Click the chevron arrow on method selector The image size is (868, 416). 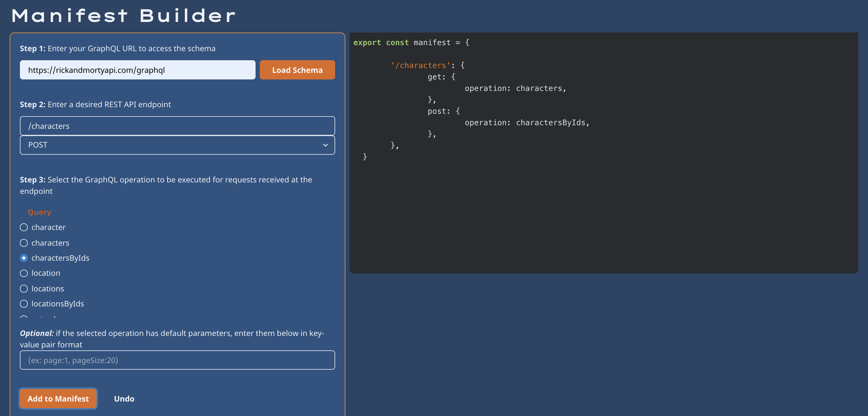click(325, 145)
